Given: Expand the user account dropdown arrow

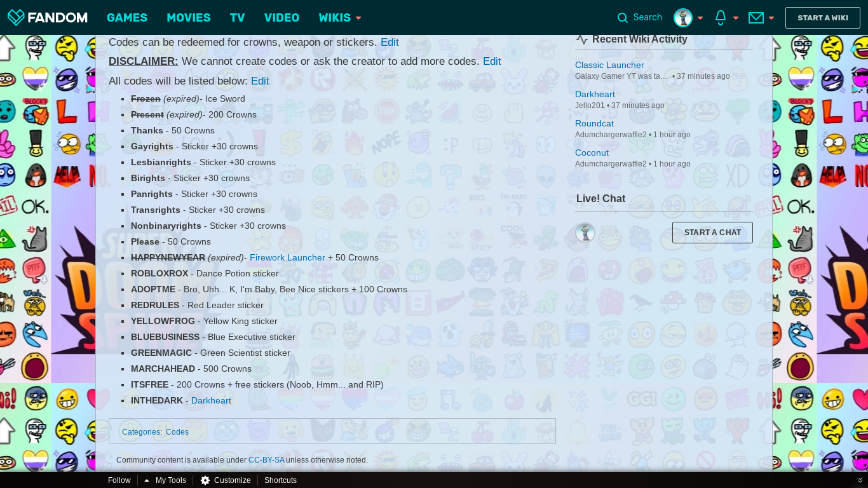Looking at the screenshot, I should point(700,18).
